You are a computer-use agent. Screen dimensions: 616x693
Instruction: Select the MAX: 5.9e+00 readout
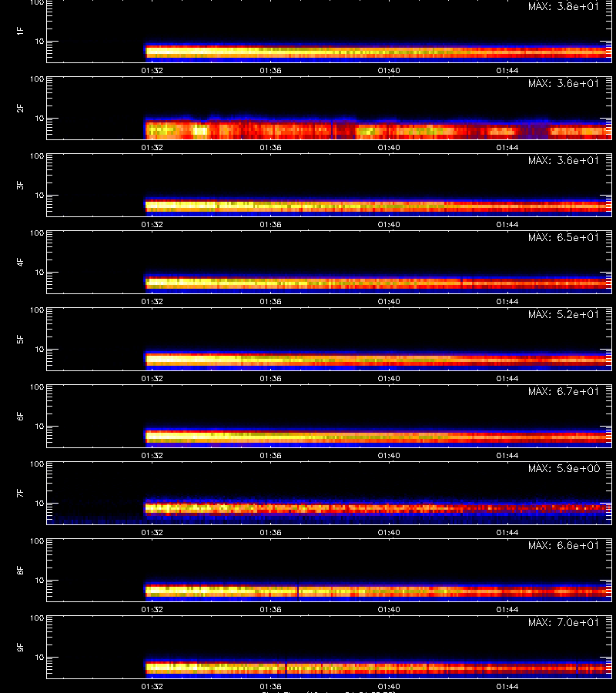click(x=564, y=468)
